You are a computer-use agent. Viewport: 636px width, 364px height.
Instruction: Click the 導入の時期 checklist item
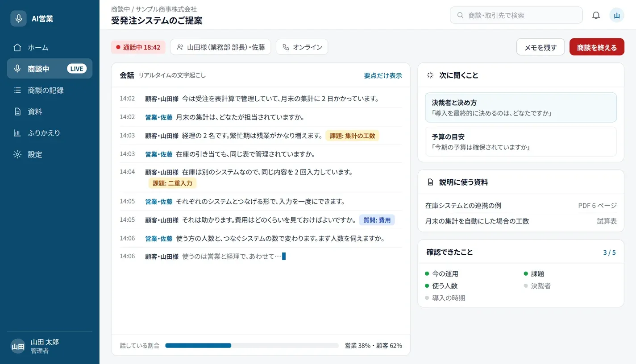coord(445,298)
